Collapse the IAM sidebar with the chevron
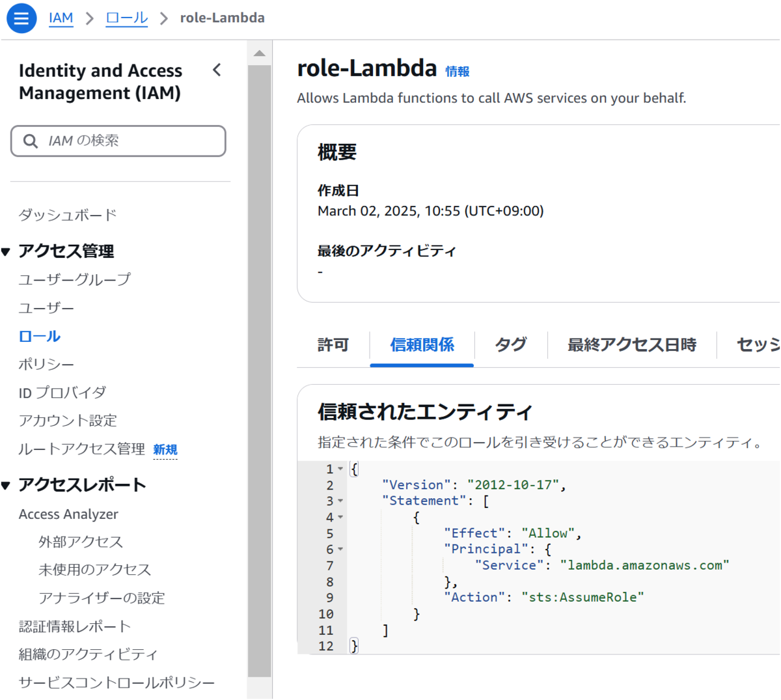 click(217, 70)
